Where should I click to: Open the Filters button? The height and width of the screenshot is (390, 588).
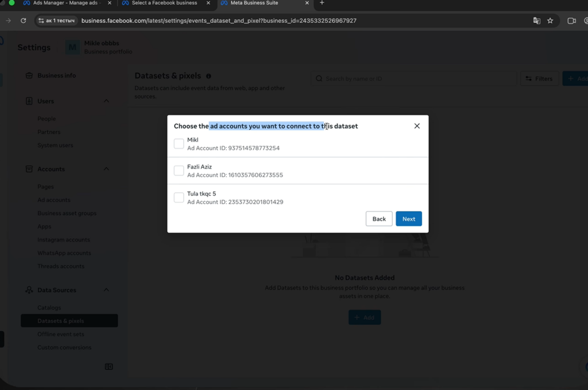click(539, 79)
